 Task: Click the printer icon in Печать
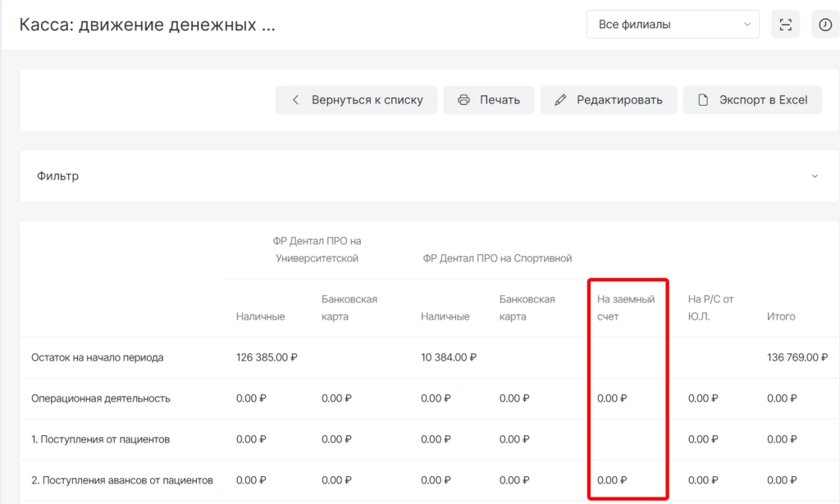463,100
